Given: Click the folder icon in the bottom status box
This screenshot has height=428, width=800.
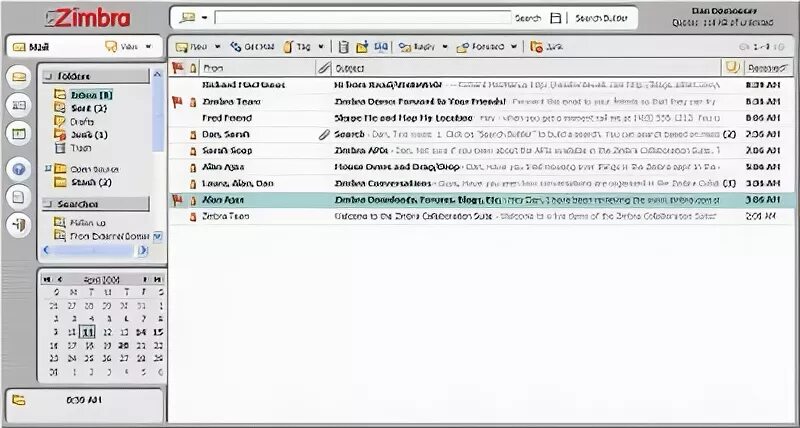Looking at the screenshot, I should [19, 400].
